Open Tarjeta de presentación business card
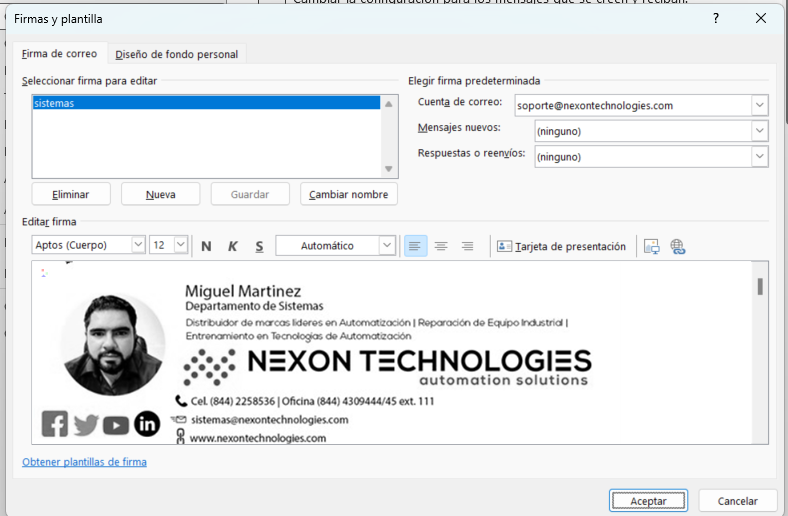This screenshot has height=516, width=788. coord(561,246)
